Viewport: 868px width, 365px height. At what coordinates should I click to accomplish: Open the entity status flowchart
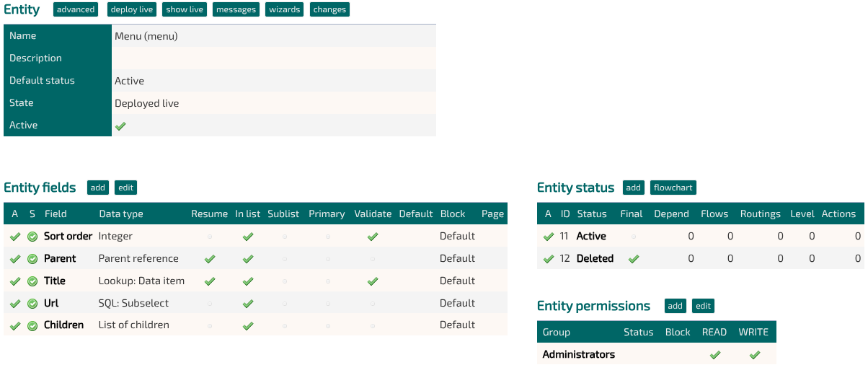tap(673, 188)
